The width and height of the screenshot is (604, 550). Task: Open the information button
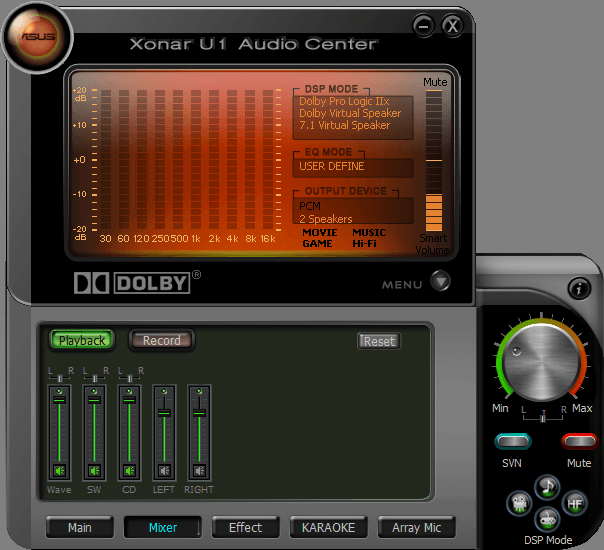point(578,288)
